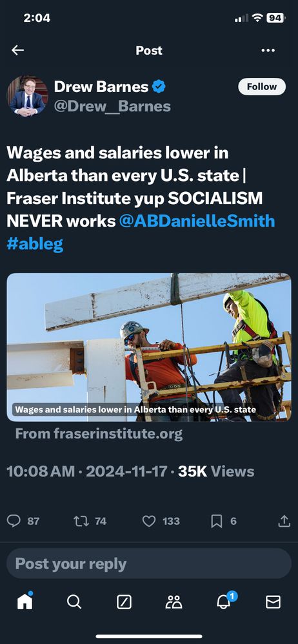
Task: Tap the back arrow icon
Action: [17, 50]
